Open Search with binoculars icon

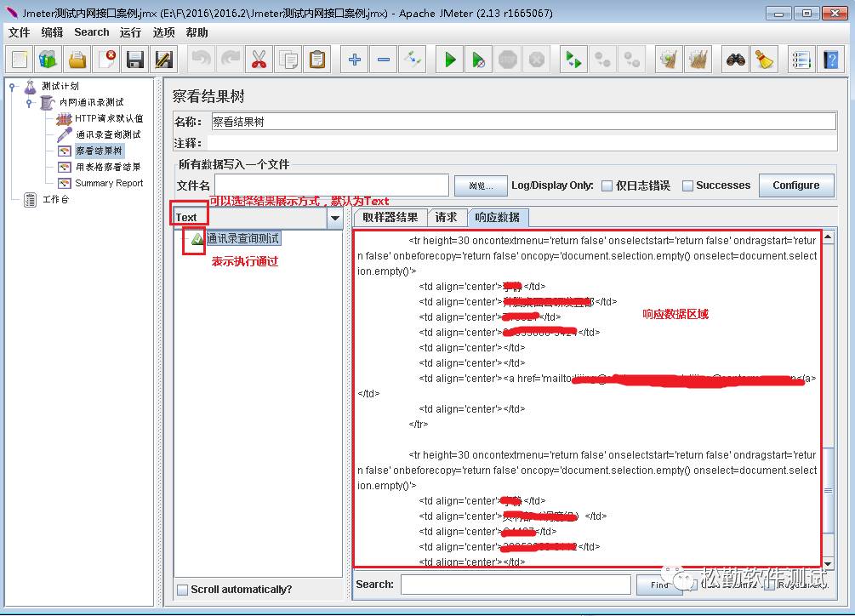pos(736,60)
